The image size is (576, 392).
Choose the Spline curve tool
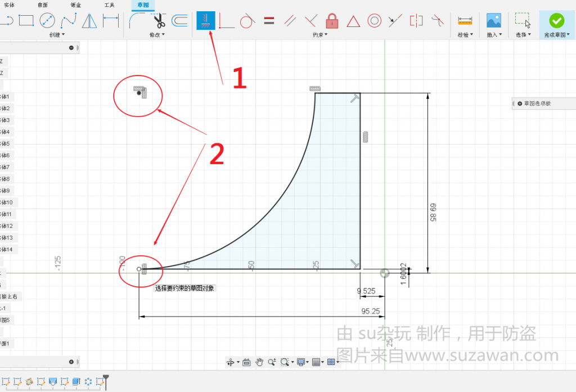click(69, 21)
